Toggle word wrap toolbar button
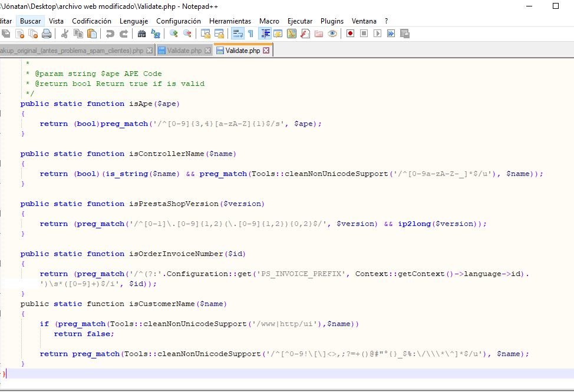 pyautogui.click(x=237, y=34)
